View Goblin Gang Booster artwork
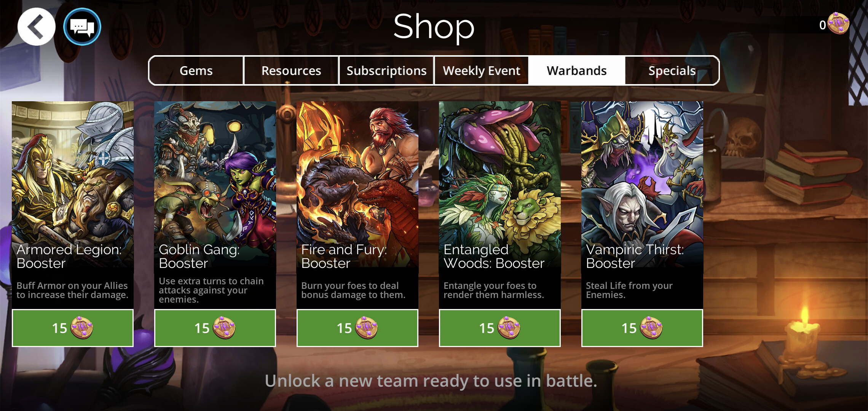Image resolution: width=868 pixels, height=411 pixels. 215,184
